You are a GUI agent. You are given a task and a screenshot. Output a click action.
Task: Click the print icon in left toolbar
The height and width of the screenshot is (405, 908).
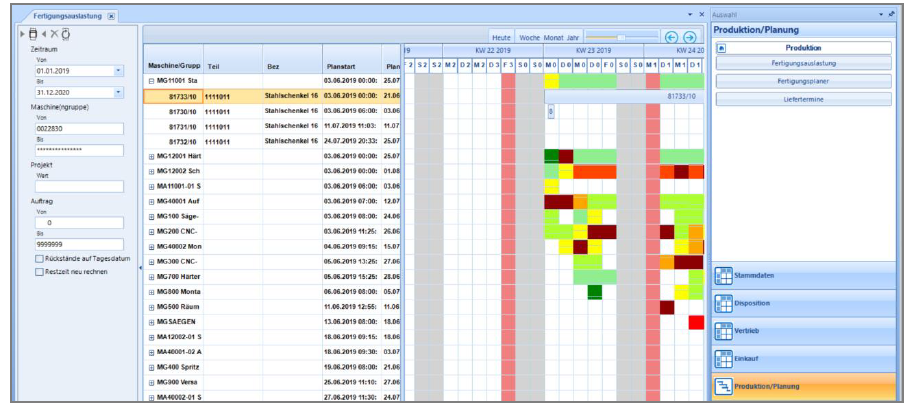(35, 33)
